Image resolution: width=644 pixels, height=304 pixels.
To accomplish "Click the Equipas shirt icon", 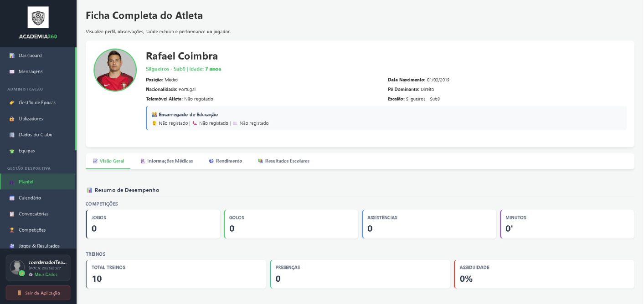I will [x=12, y=151].
